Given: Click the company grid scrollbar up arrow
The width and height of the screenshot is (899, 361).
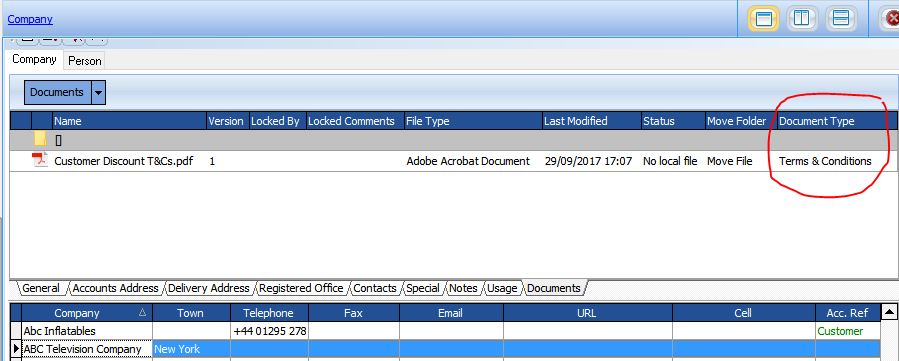Looking at the screenshot, I should coord(889,312).
